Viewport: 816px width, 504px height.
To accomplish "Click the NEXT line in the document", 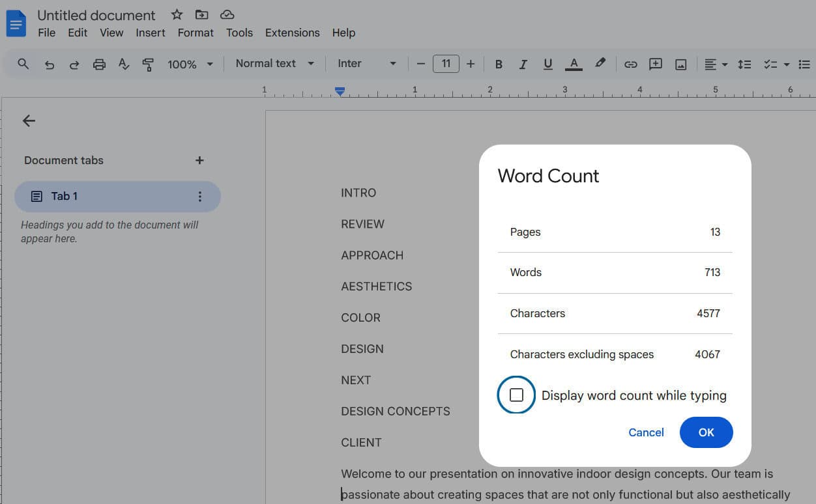I will (356, 380).
